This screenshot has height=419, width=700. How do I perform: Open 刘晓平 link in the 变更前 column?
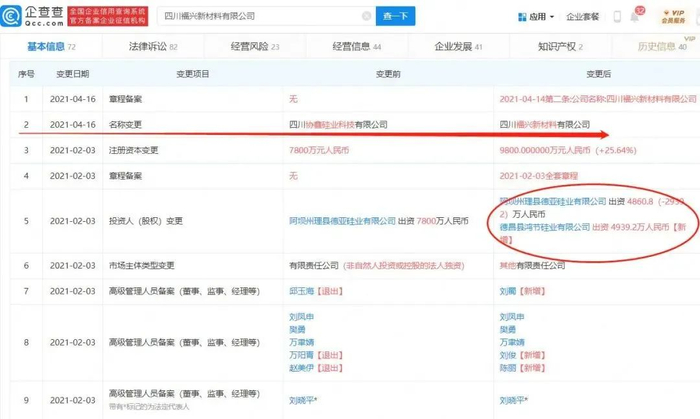[303, 401]
